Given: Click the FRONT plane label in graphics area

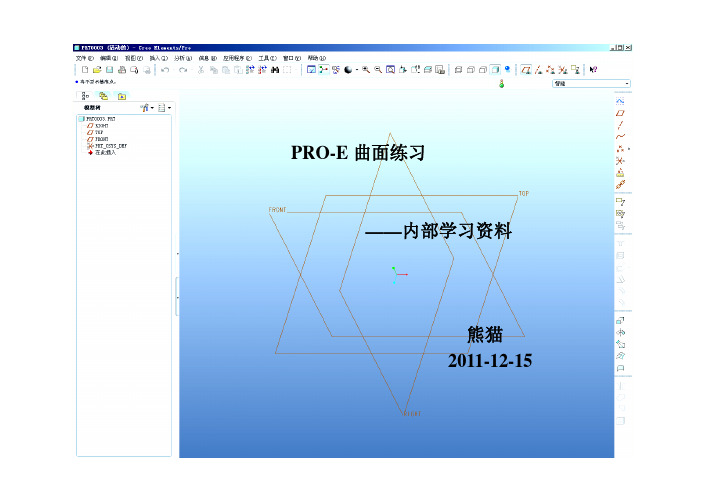Looking at the screenshot, I should click(277, 210).
